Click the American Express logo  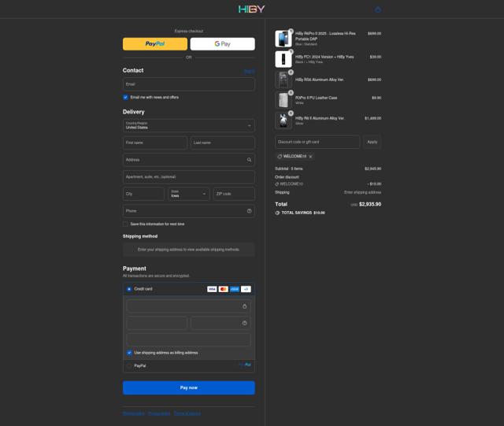pyautogui.click(x=235, y=289)
